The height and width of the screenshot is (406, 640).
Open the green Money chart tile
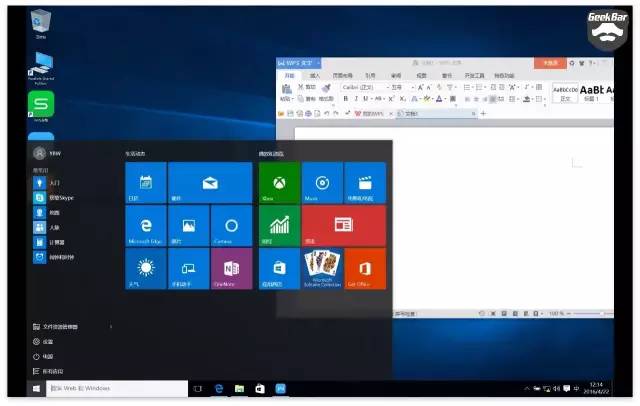[x=280, y=226]
